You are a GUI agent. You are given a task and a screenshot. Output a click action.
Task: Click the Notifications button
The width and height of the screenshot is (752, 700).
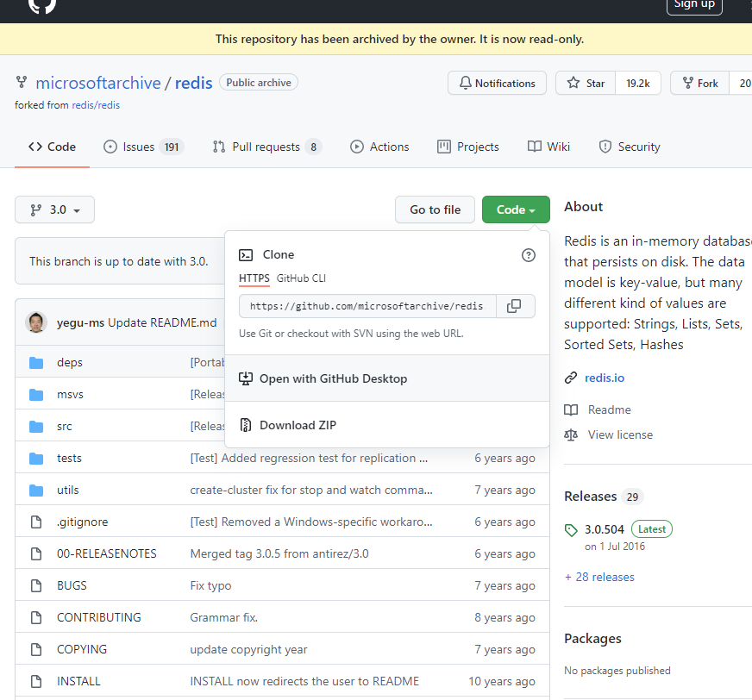[497, 83]
